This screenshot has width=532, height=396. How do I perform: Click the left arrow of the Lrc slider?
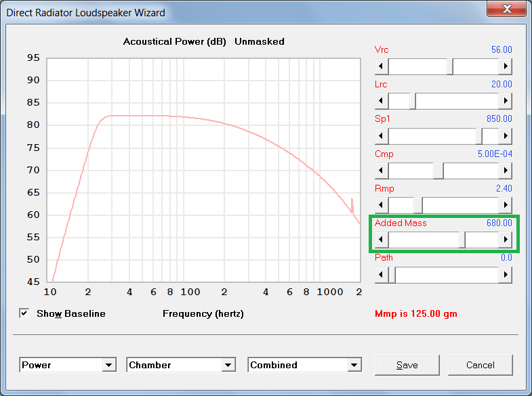382,101
